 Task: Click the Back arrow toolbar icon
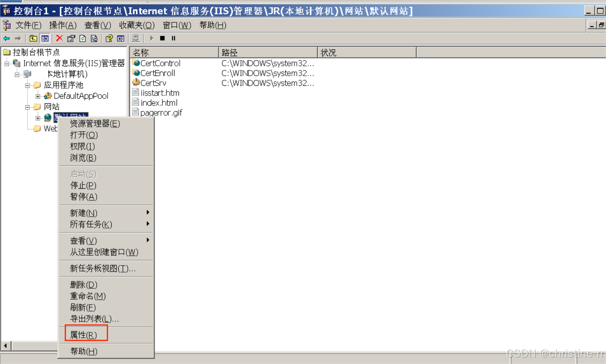[6, 38]
